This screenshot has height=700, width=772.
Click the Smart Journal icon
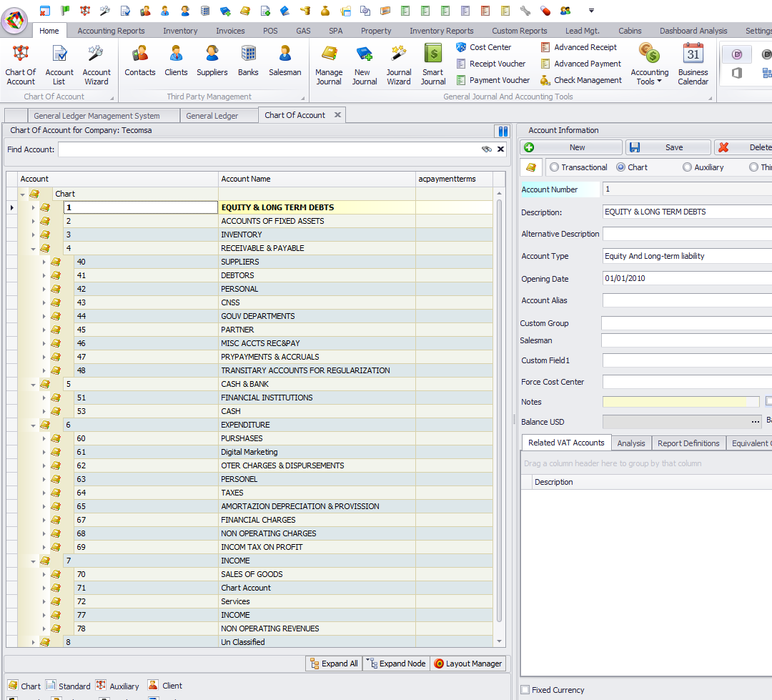point(432,63)
